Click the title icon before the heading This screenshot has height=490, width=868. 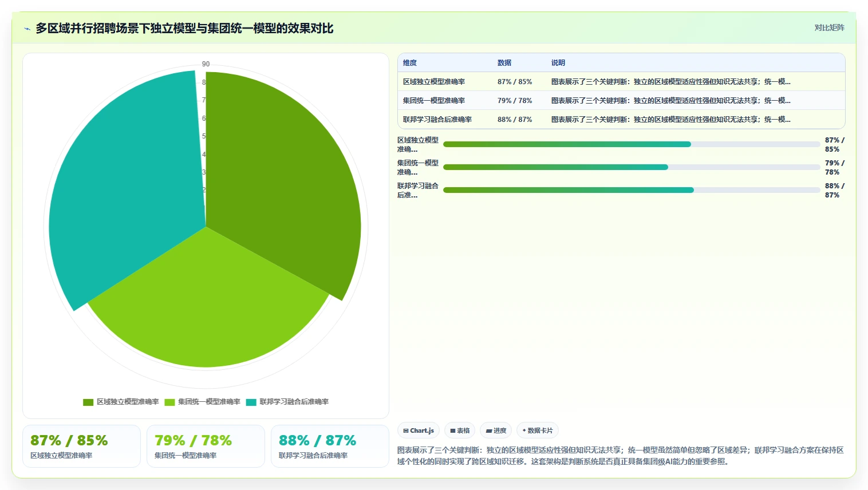[x=27, y=29]
